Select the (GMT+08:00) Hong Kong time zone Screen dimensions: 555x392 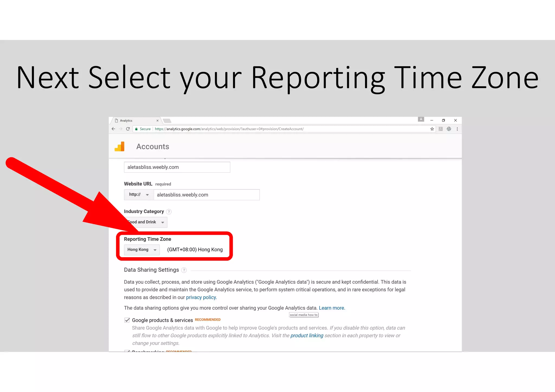195,250
